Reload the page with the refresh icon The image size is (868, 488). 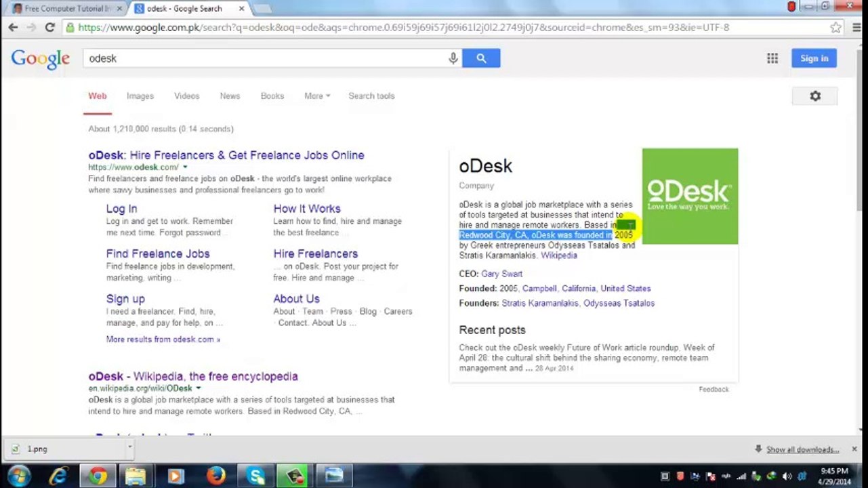(x=49, y=27)
